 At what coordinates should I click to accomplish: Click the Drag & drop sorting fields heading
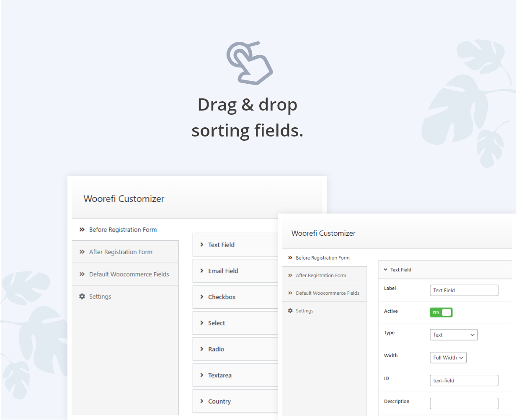tap(247, 118)
